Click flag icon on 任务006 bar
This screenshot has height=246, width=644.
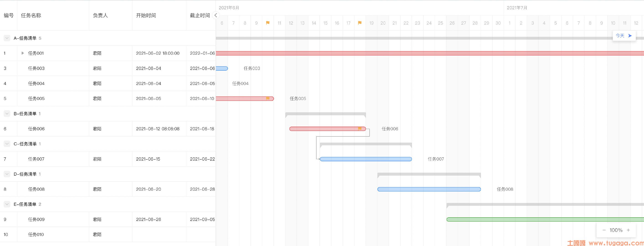(360, 128)
